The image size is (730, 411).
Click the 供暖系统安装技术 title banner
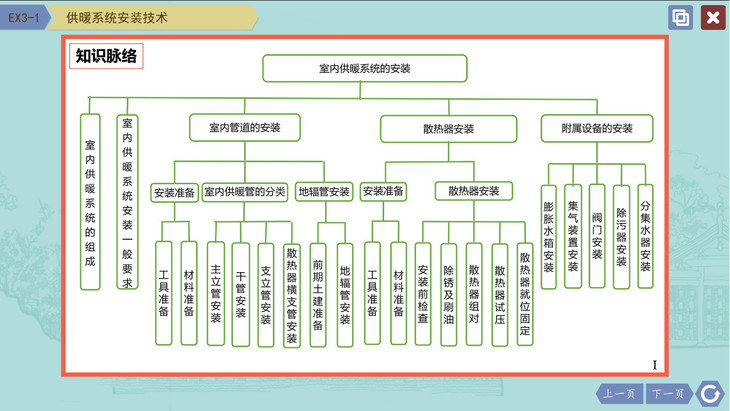(153, 18)
